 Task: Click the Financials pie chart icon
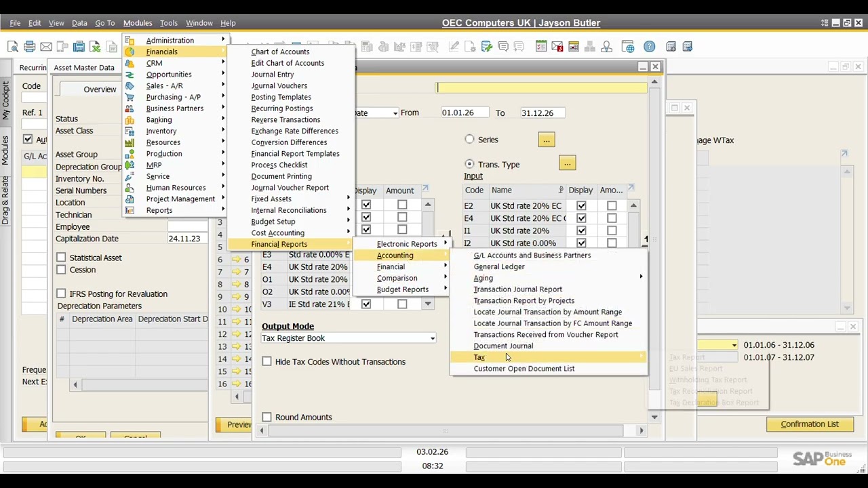(x=130, y=52)
